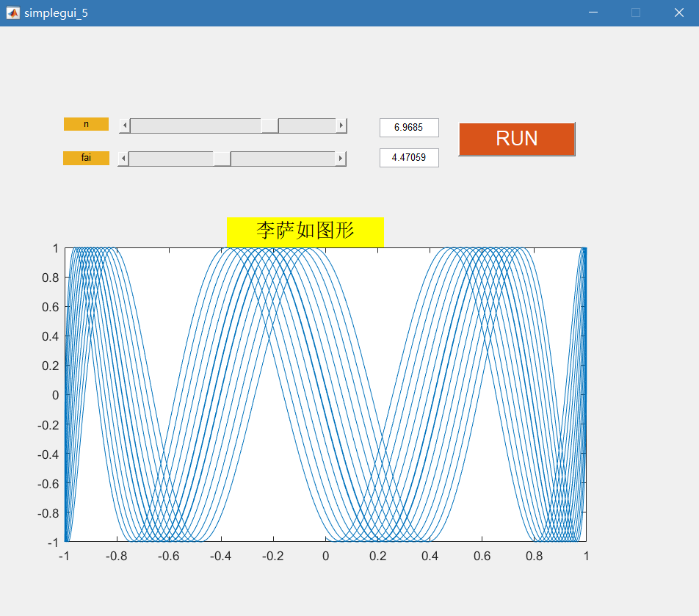This screenshot has height=616, width=699.
Task: Click the orange 'fai' label
Action: coord(86,158)
